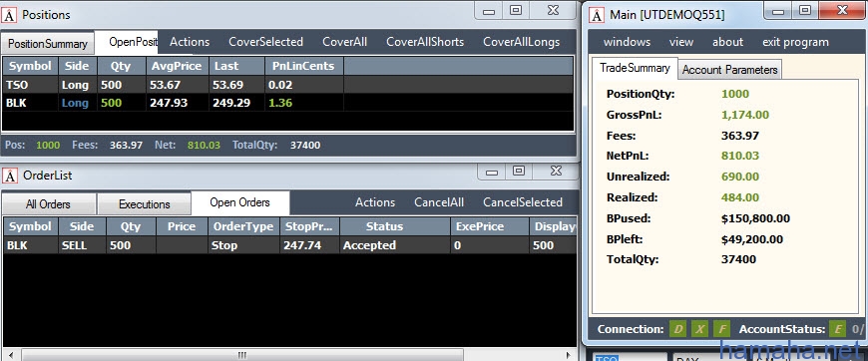Sort Positions by the Side column header
Screen dimensions: 868x361
[x=77, y=66]
